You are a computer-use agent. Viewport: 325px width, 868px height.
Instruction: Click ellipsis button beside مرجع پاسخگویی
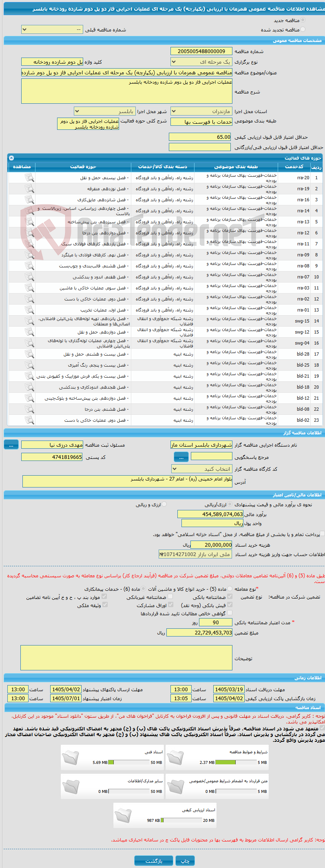coord(181,457)
